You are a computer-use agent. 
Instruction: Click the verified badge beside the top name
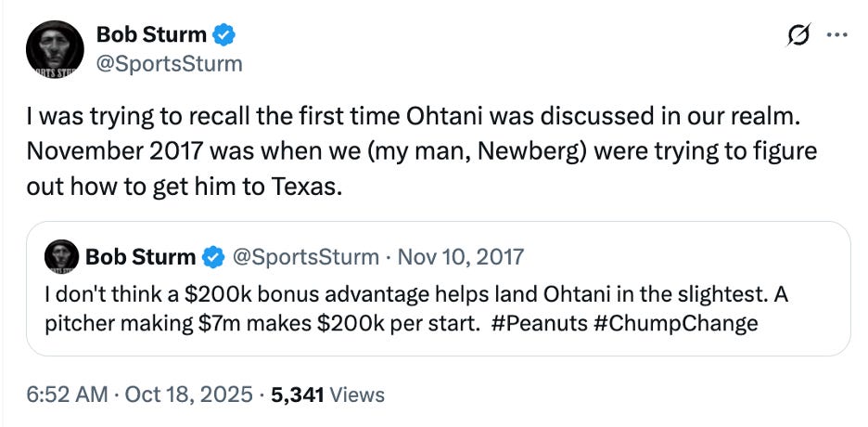[225, 36]
